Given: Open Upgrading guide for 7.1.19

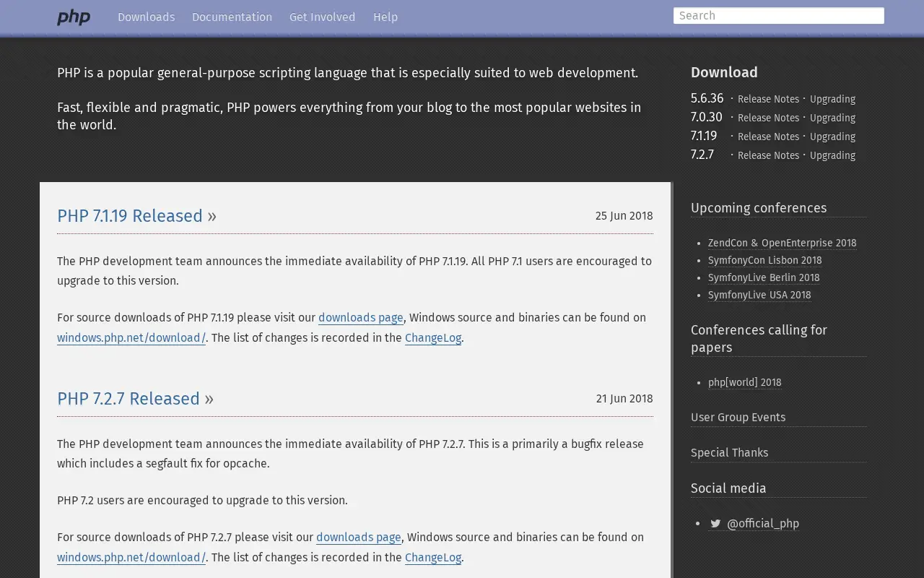Looking at the screenshot, I should pos(832,137).
